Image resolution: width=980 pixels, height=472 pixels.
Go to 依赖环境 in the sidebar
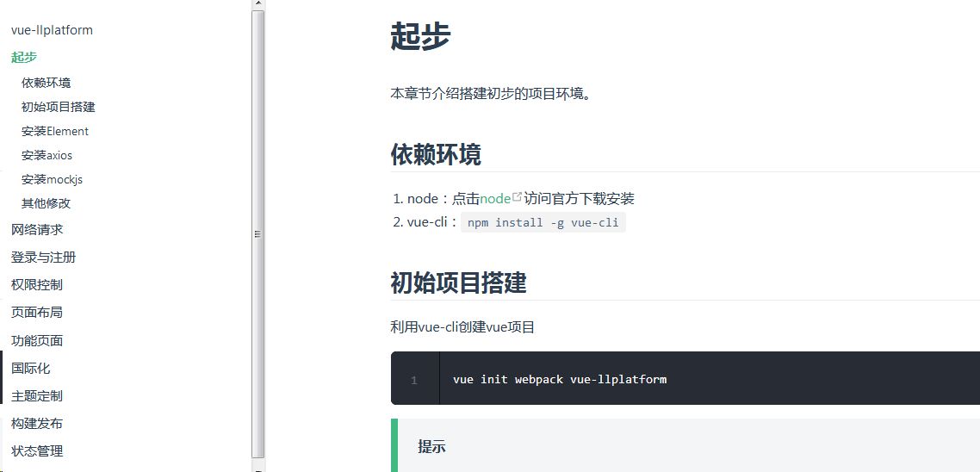pyautogui.click(x=47, y=83)
